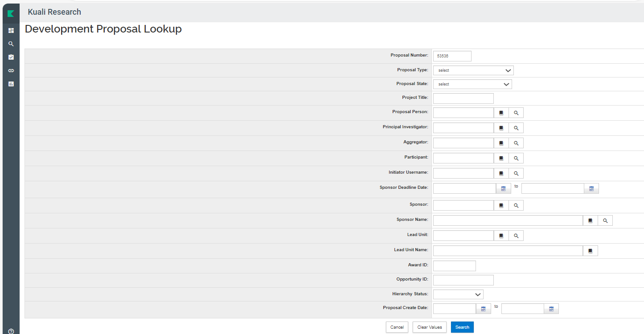Click the Principal Investigator lookup magnifier icon

516,128
